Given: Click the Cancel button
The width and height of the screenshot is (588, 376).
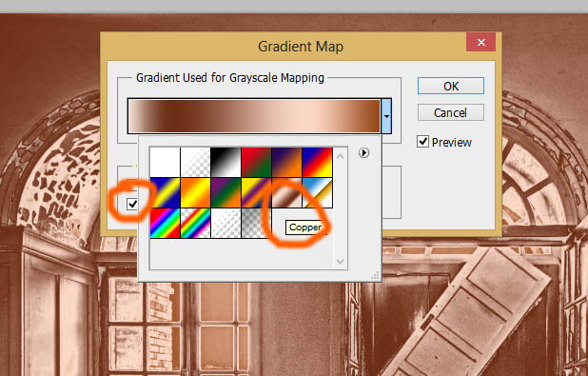Looking at the screenshot, I should tap(451, 112).
